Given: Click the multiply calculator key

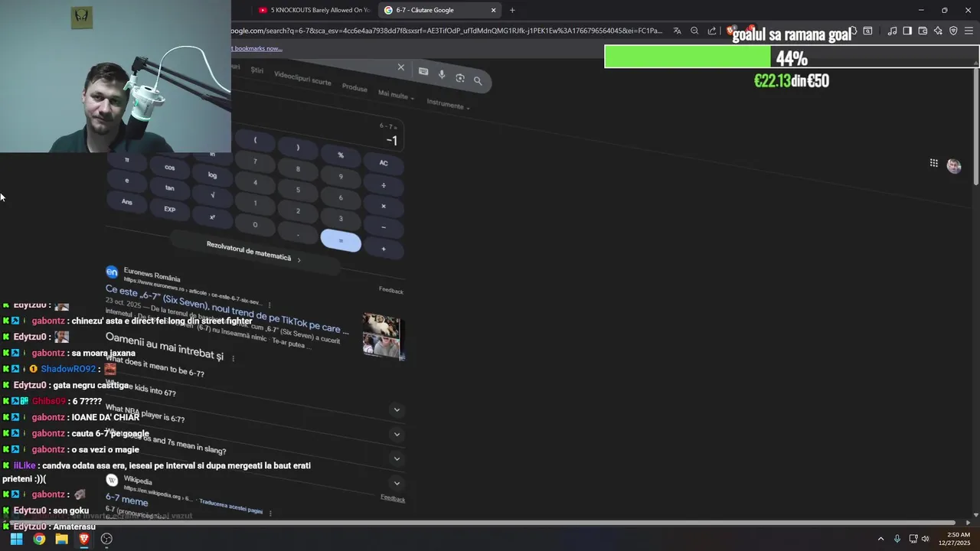Looking at the screenshot, I should coord(384,206).
